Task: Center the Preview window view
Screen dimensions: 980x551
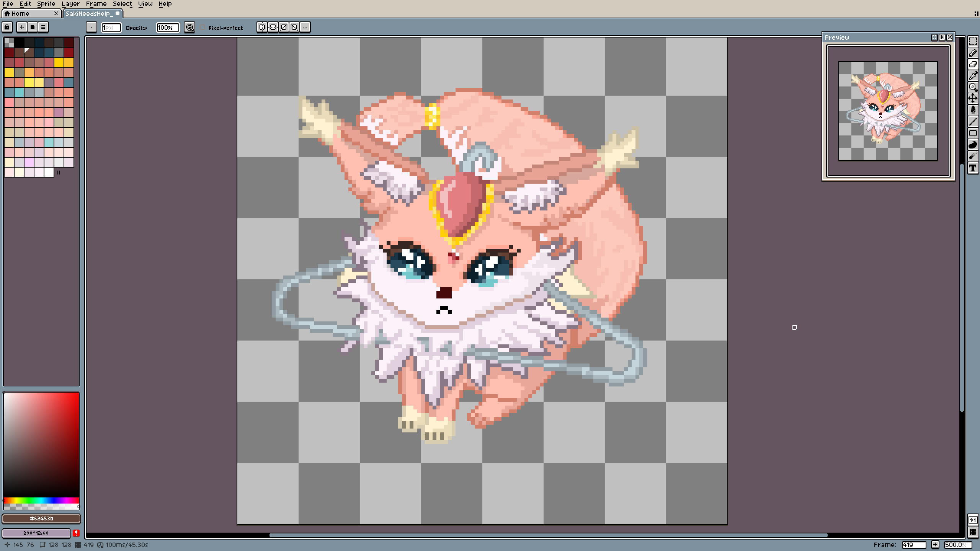Action: pos(934,37)
